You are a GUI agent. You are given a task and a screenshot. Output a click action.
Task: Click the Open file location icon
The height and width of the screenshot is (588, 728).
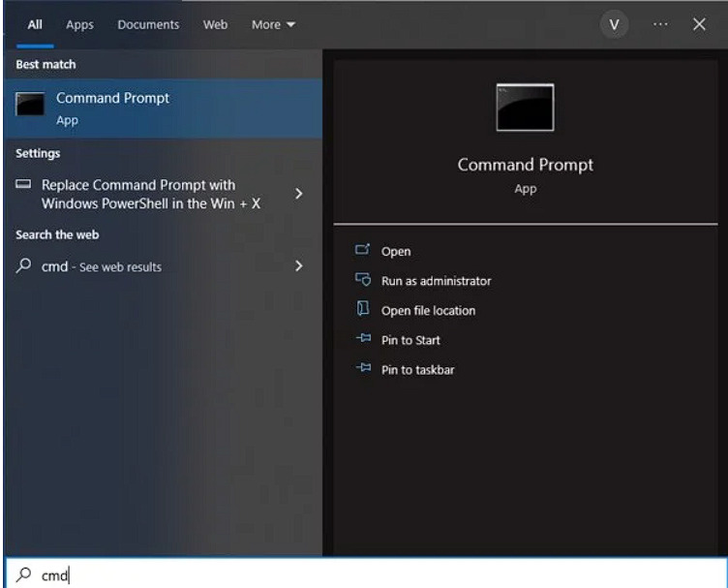(363, 310)
